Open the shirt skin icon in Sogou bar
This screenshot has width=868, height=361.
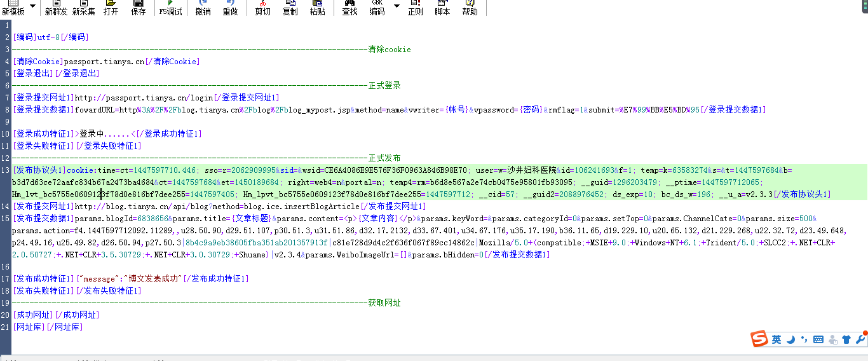pyautogui.click(x=846, y=340)
